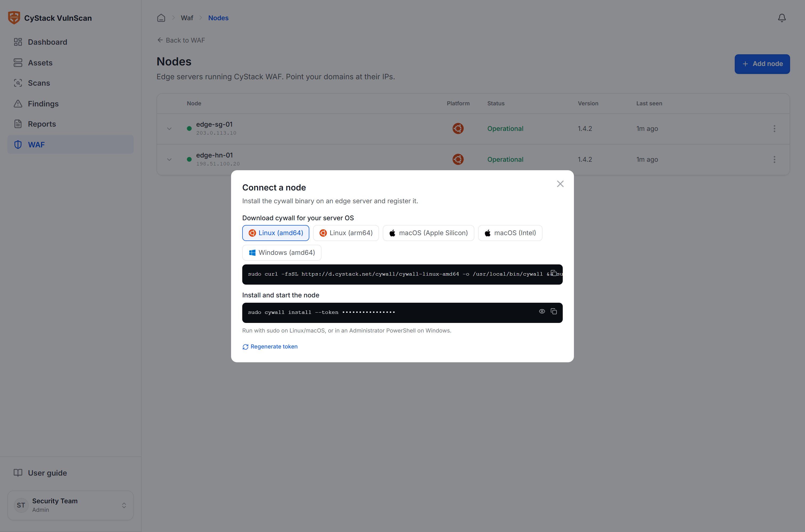
Task: Copy the cywall install command
Action: [x=554, y=311]
